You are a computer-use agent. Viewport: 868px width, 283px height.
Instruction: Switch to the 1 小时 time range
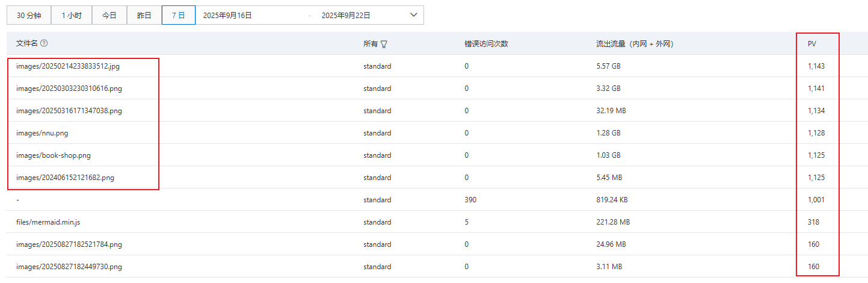(71, 16)
